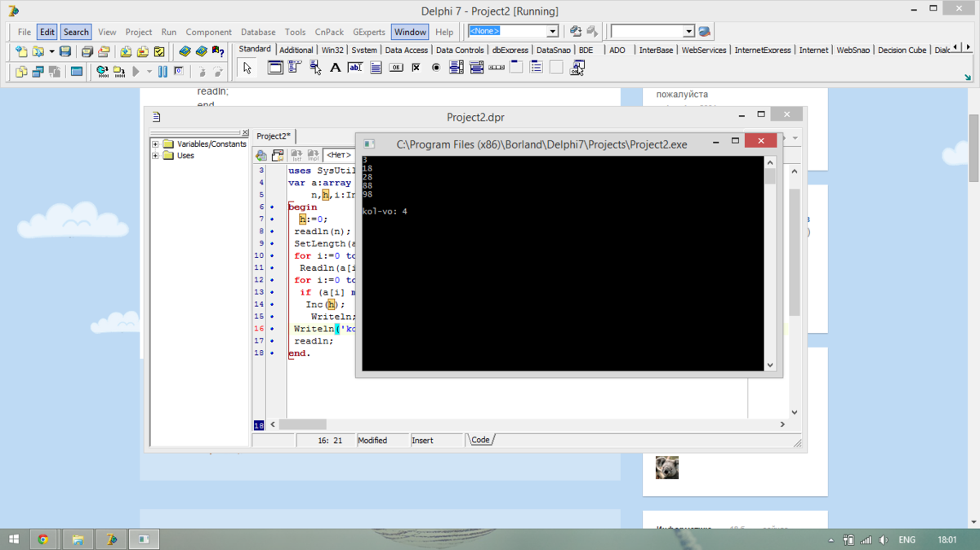This screenshot has height=550, width=980.
Task: Click the Code tab below the editor
Action: coord(480,440)
